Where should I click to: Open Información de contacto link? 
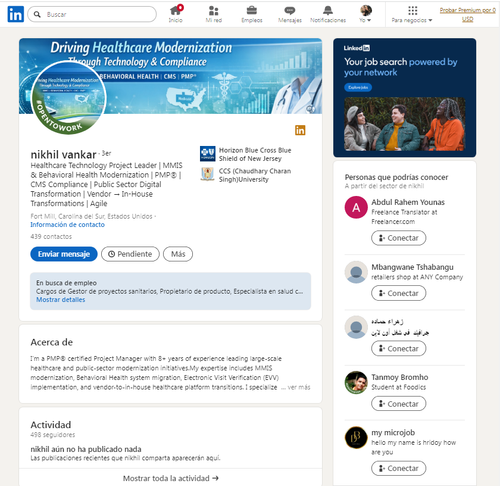(68, 225)
